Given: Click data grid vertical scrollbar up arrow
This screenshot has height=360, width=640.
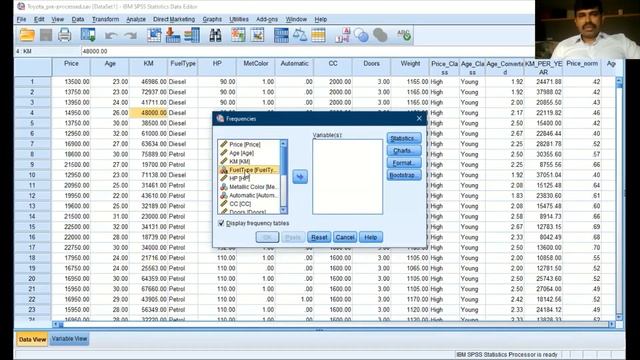Looking at the screenshot, I should tap(619, 81).
